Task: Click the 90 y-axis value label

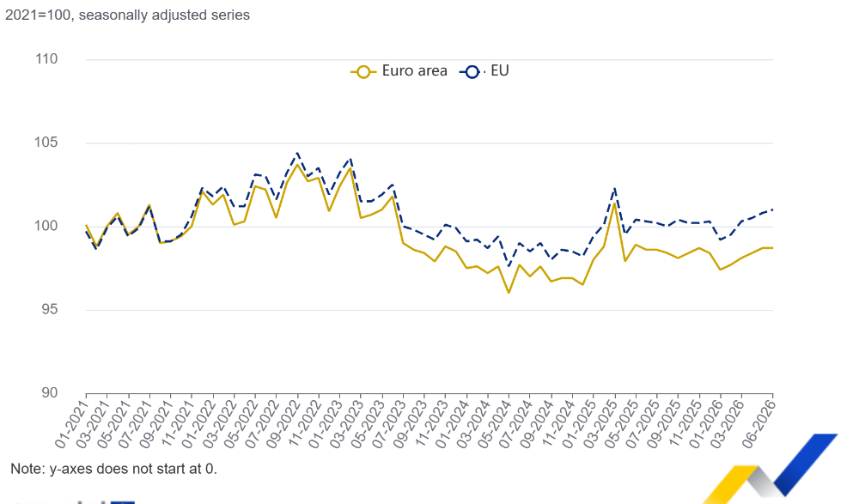Action: tap(49, 392)
